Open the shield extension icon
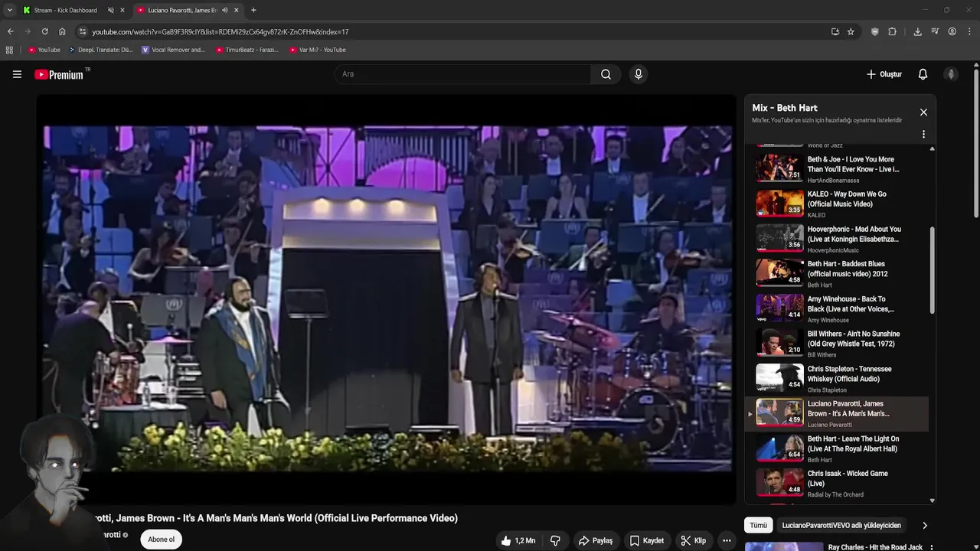The image size is (980, 551). coord(874,31)
